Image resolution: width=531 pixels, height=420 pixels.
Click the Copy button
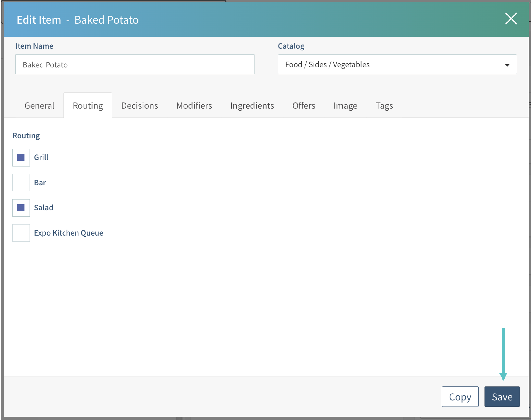coord(460,397)
